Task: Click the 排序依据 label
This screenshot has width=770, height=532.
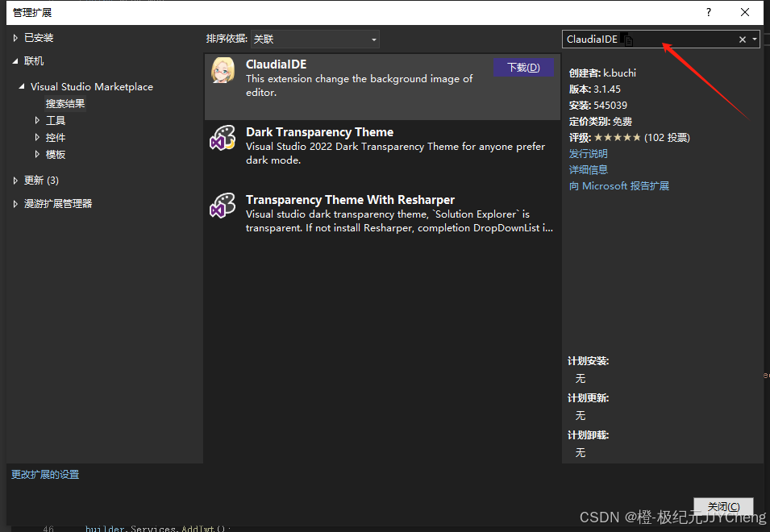Action: coord(227,39)
